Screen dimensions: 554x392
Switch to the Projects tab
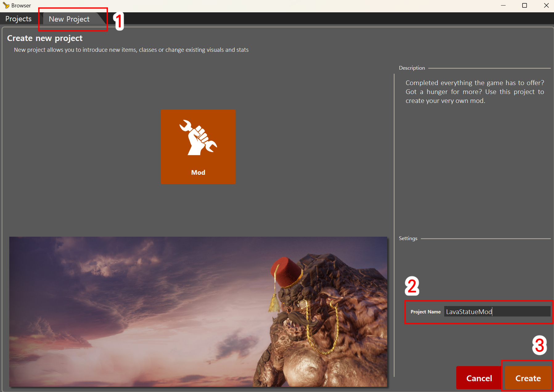[18, 19]
